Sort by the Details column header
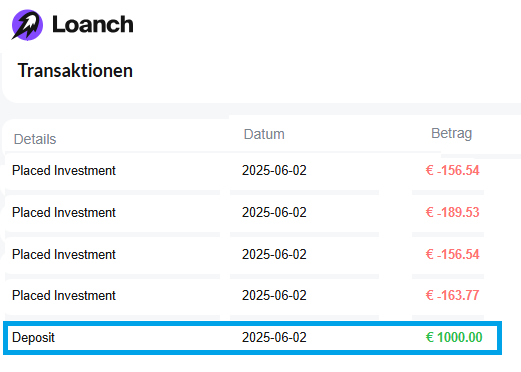Viewport: 521px width, 372px height. pos(35,139)
